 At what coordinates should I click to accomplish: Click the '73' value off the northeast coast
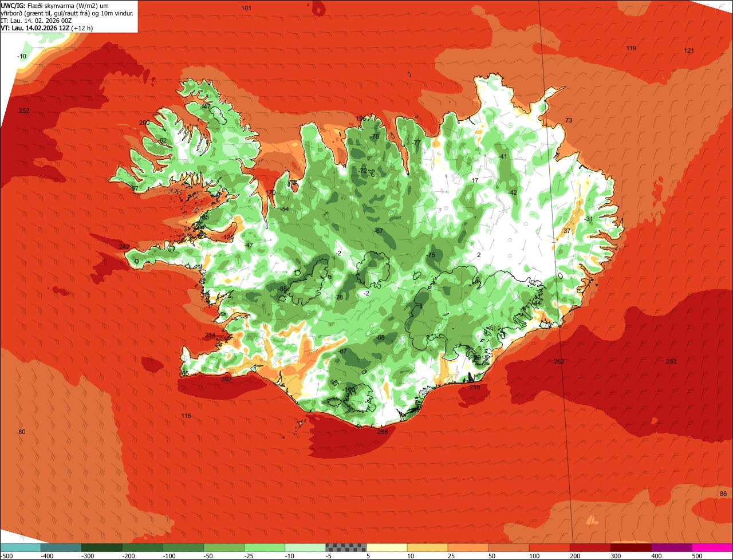569,120
